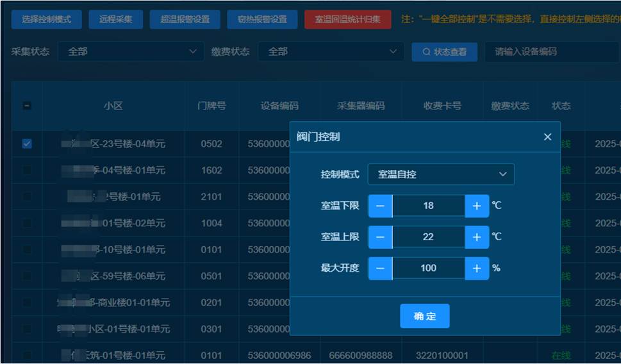Decrease 室温上限 with minus icon
Image resolution: width=621 pixels, height=364 pixels.
click(380, 237)
